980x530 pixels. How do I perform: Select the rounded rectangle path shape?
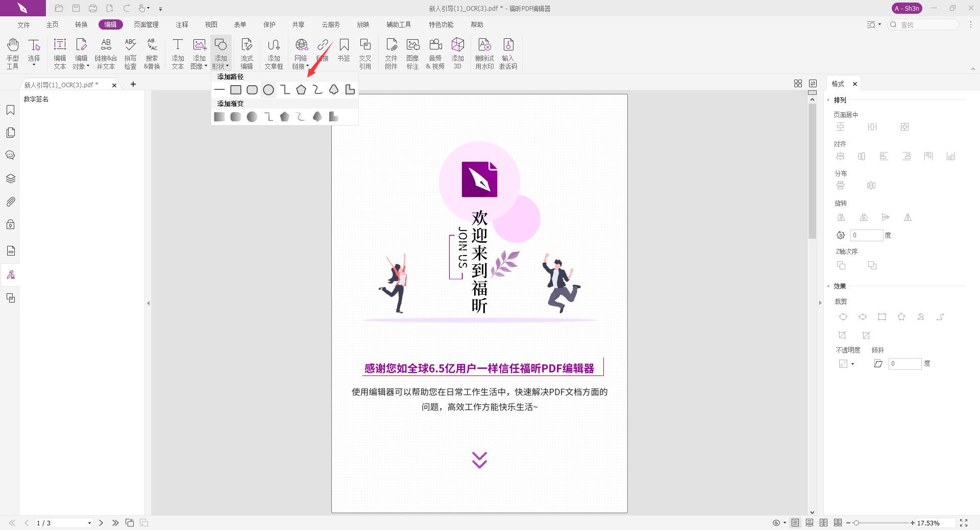[252, 89]
